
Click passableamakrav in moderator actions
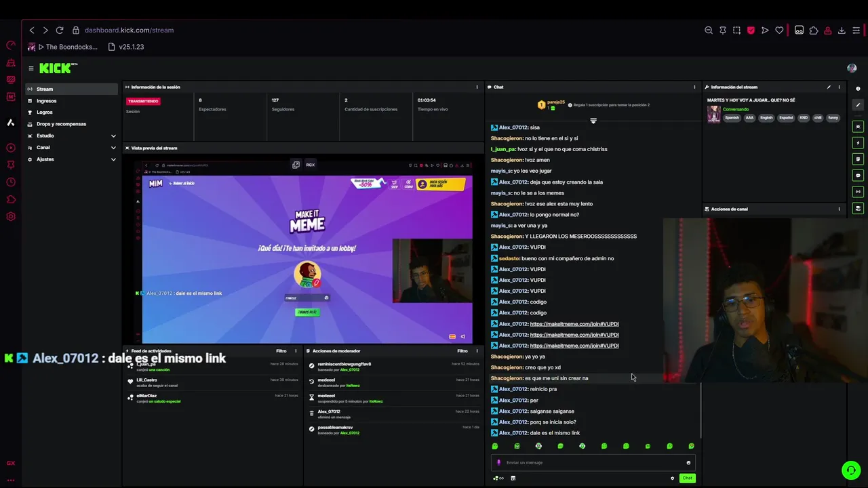tap(335, 428)
